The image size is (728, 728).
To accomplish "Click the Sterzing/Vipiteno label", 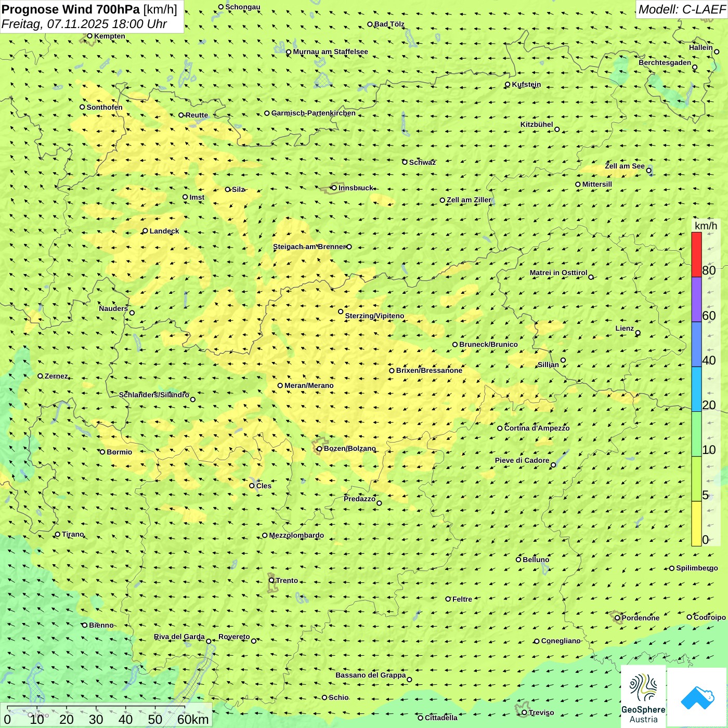I will [x=374, y=316].
